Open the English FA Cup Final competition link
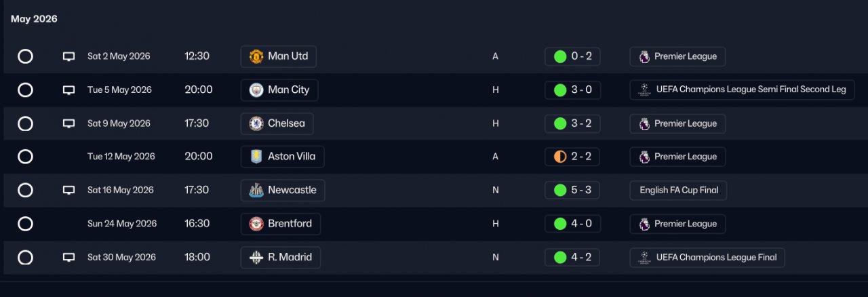This screenshot has width=868, height=297. (678, 190)
